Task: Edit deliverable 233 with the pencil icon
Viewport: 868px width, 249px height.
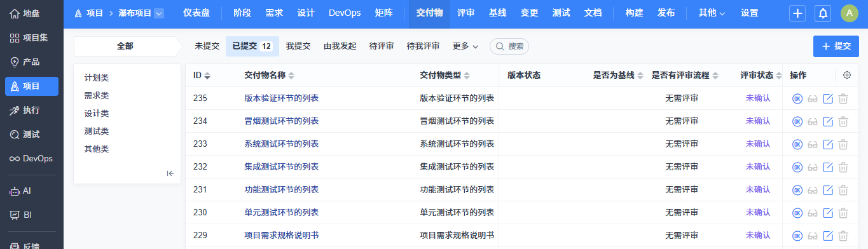Action: click(x=828, y=144)
